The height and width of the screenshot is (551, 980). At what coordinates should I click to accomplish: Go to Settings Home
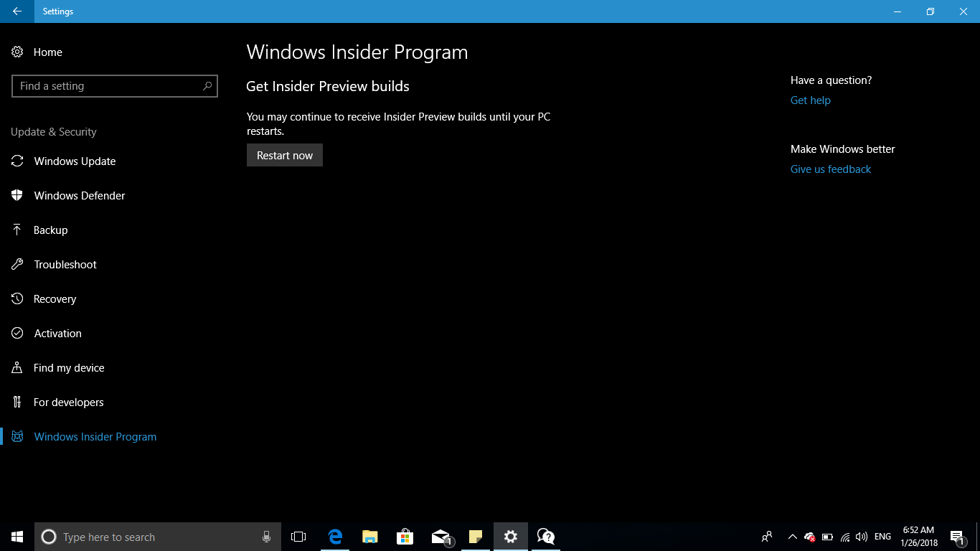pyautogui.click(x=37, y=52)
